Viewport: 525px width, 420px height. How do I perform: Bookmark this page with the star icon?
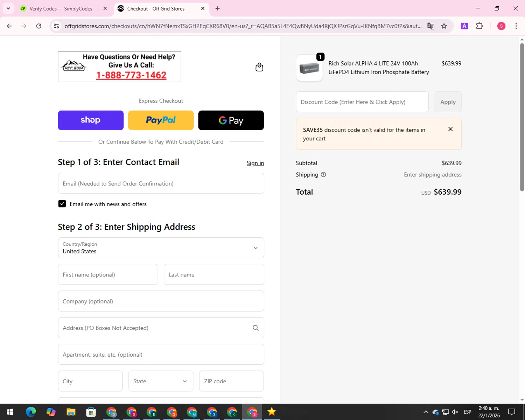[444, 26]
